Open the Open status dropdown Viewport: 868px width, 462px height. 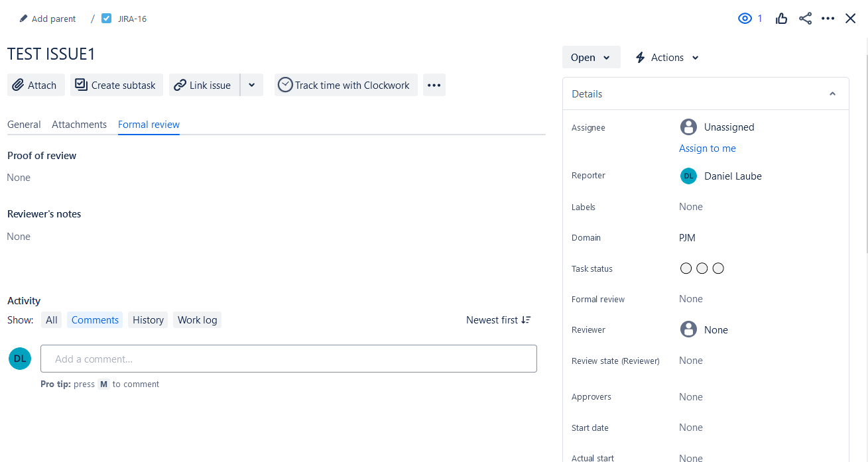(x=590, y=57)
